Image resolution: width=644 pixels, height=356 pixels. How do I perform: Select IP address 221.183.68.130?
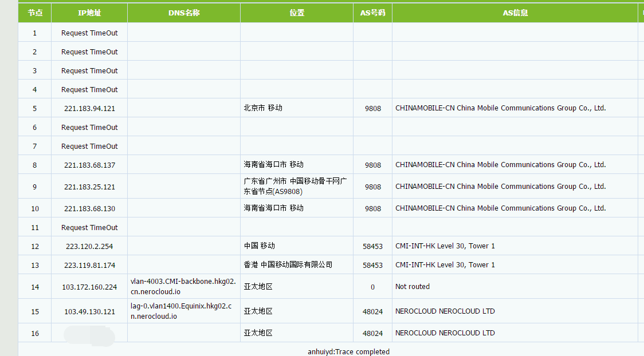coord(89,208)
